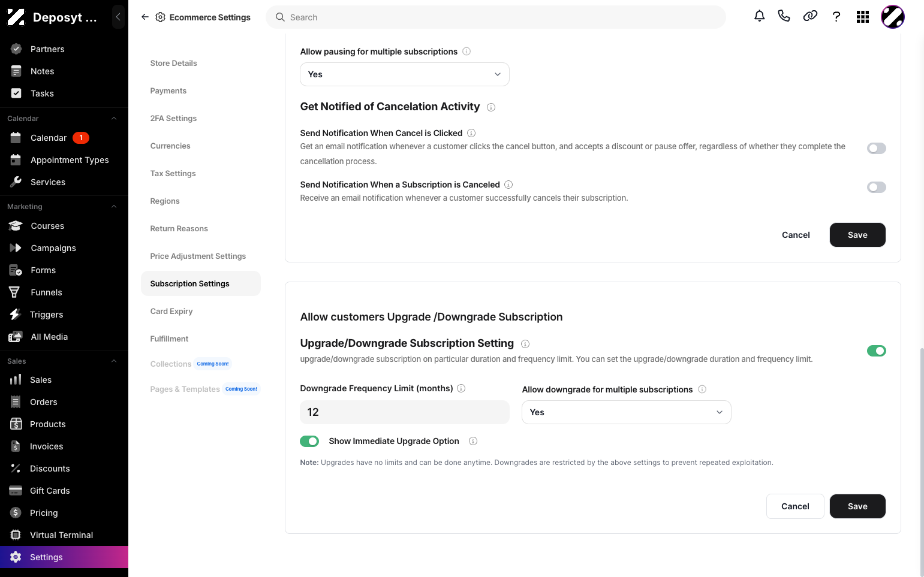924x577 pixels.
Task: Collapse the Marketing sidebar section
Action: (x=114, y=207)
